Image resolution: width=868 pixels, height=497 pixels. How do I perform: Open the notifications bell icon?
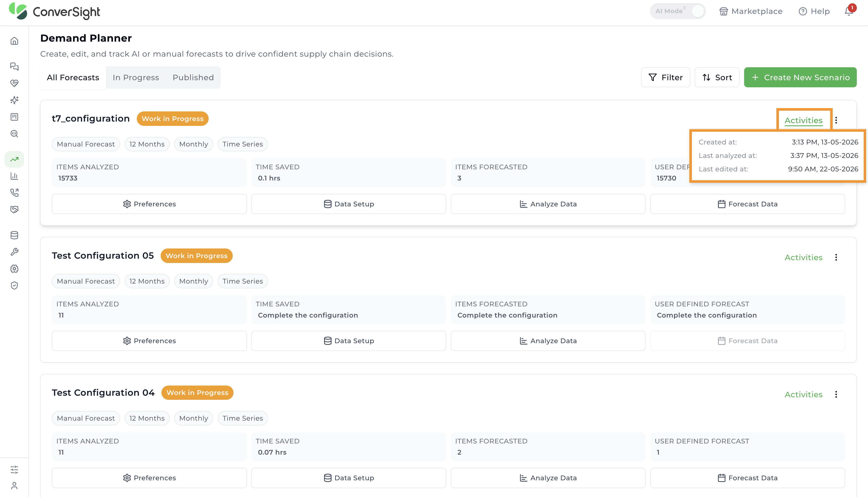(849, 11)
